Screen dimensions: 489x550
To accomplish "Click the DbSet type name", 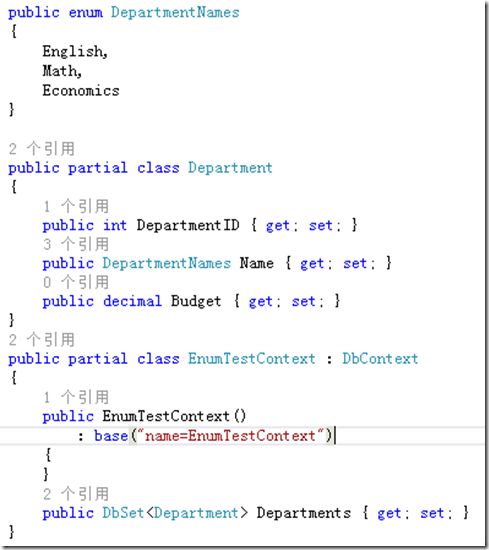I will pyautogui.click(x=123, y=513).
